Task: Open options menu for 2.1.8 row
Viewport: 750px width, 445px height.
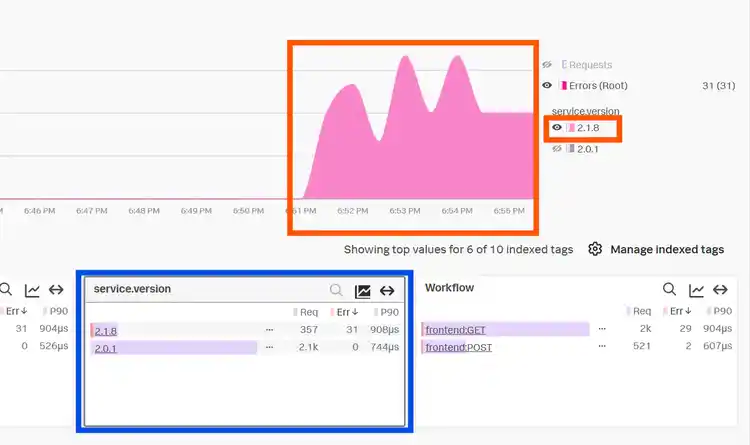Action: pos(269,330)
